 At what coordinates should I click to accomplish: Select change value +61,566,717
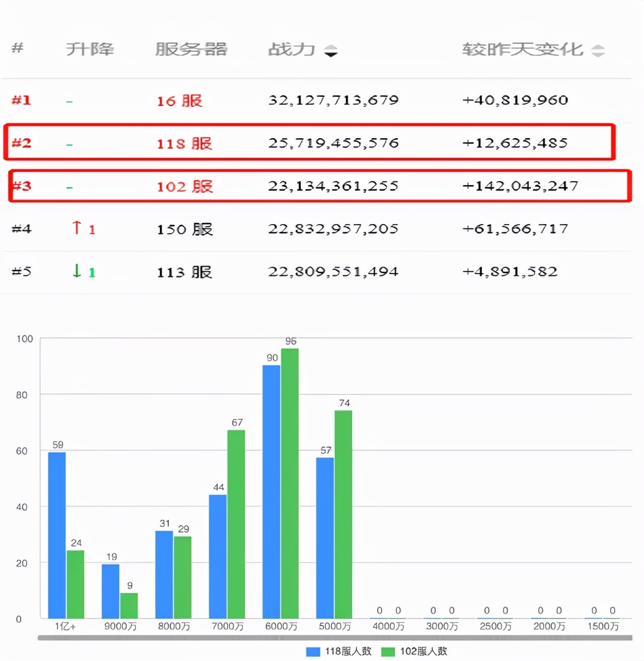coord(515,229)
